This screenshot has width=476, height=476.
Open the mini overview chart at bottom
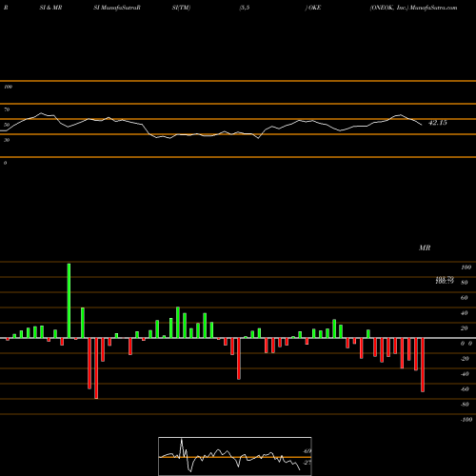235,456
